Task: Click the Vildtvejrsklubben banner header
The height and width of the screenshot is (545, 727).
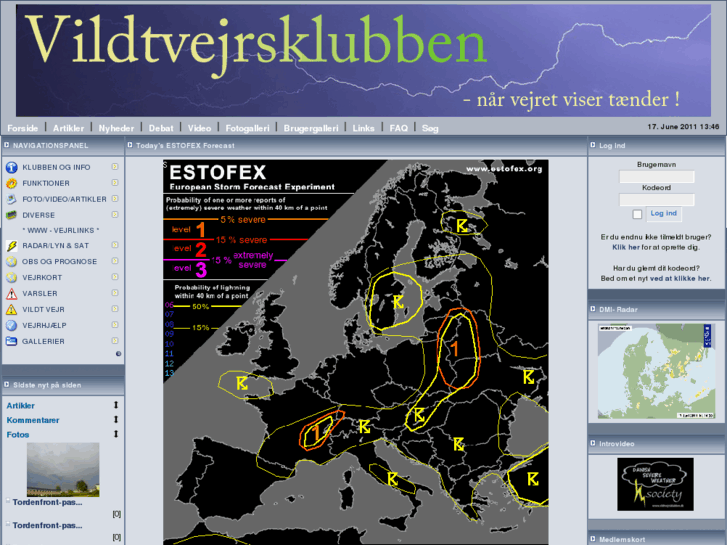Action: (x=363, y=61)
